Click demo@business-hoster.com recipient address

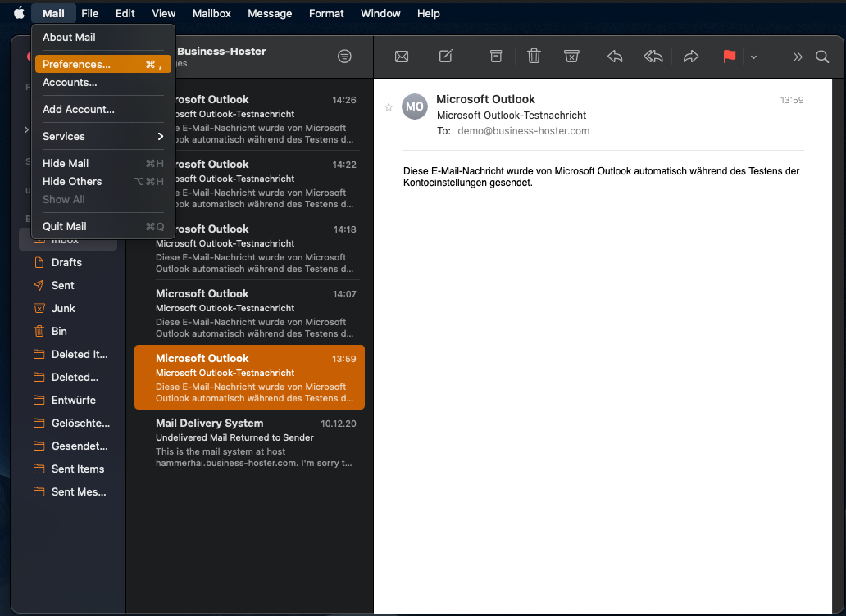coord(523,131)
